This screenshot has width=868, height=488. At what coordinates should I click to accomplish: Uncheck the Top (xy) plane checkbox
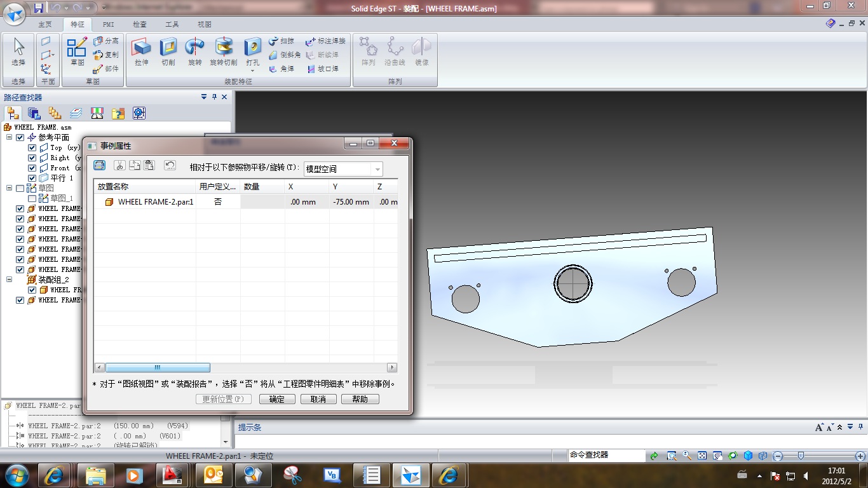pos(32,147)
